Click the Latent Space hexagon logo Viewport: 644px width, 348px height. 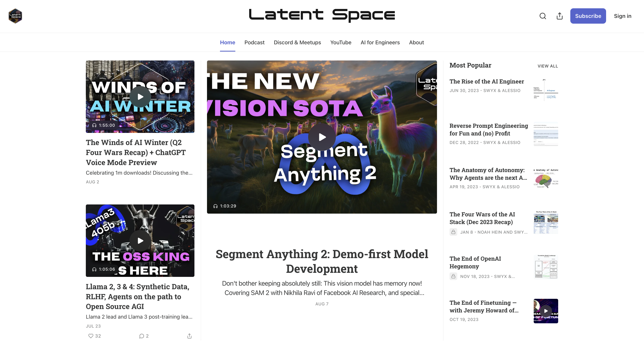pos(15,16)
